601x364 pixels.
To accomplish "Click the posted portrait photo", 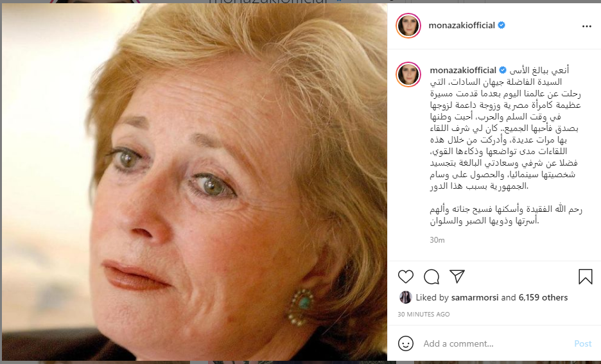I will [195, 182].
